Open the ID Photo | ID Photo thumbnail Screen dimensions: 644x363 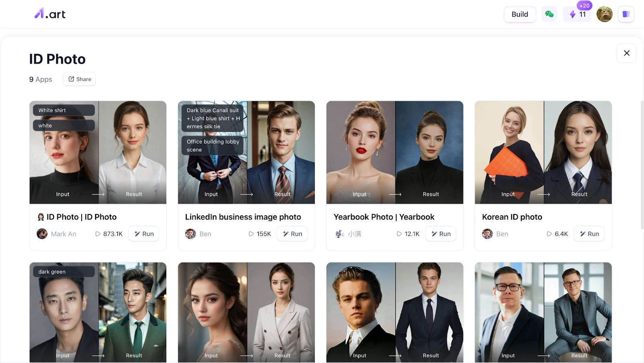coord(98,153)
